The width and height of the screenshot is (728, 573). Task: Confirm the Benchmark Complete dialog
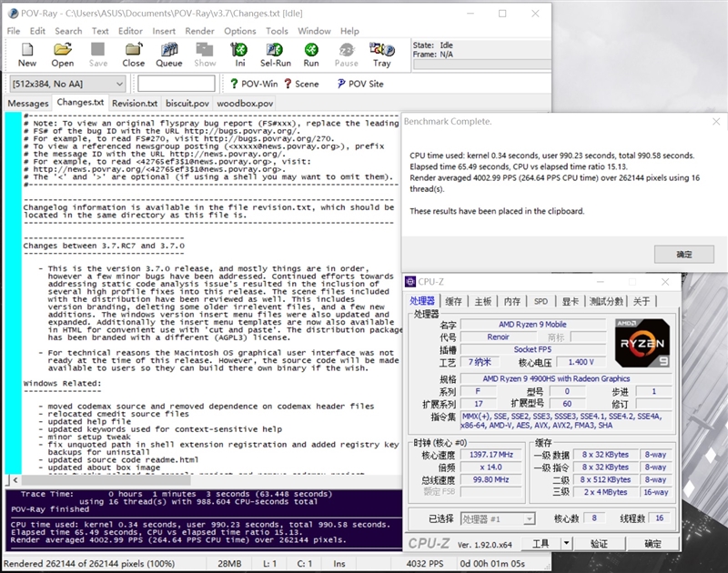[x=683, y=254]
